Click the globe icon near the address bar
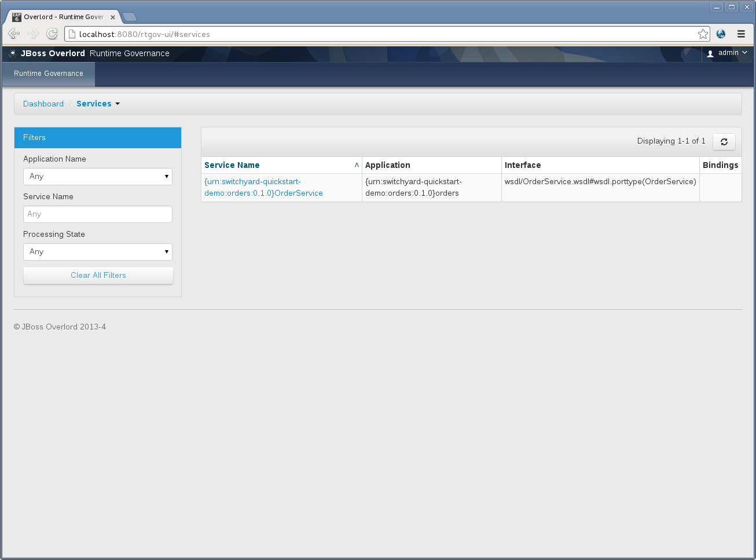Viewport: 756px width, 560px height. (721, 34)
